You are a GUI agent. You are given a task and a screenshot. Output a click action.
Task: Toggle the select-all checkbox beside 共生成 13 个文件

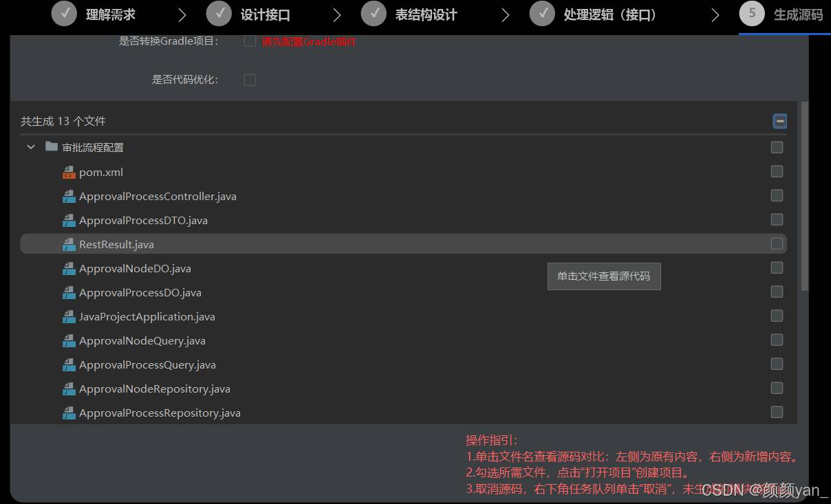(x=779, y=122)
